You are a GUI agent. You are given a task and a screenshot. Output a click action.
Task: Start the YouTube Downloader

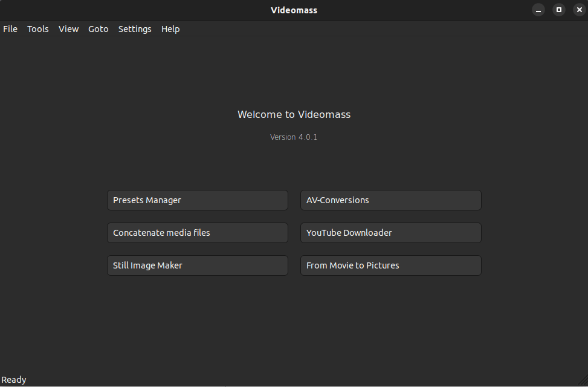[x=391, y=233]
